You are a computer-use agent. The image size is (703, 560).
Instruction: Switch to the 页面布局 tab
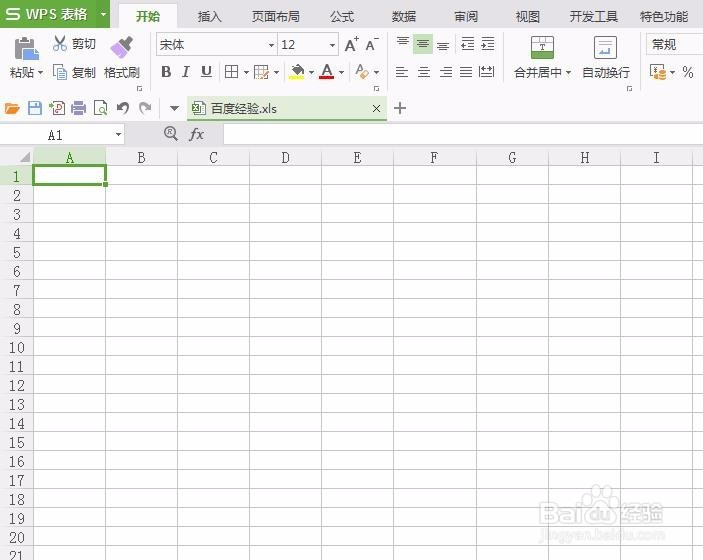[275, 17]
